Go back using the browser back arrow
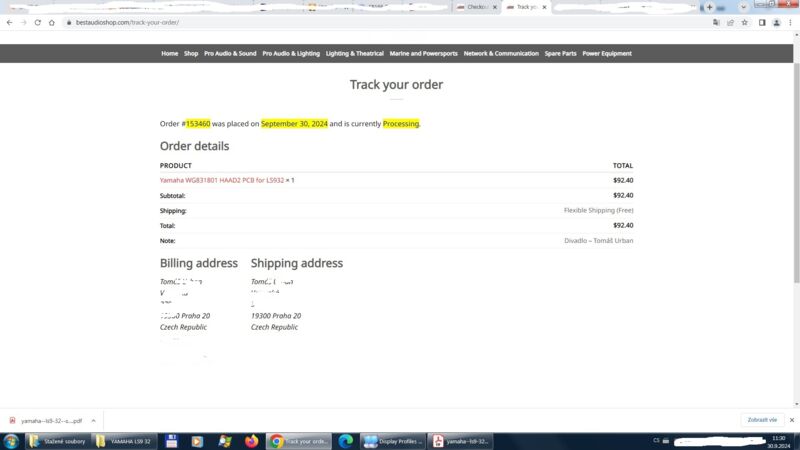 coord(10,22)
